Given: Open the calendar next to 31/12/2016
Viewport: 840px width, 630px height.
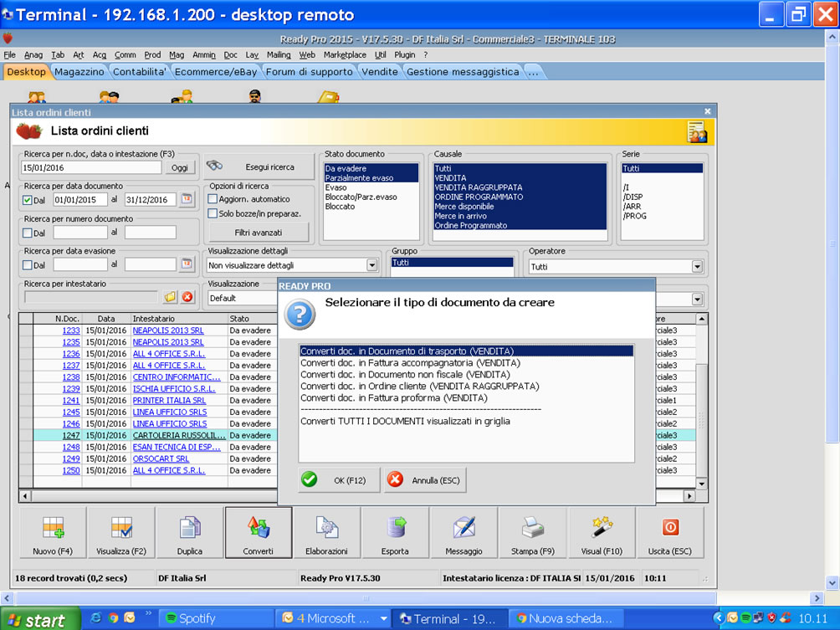Looking at the screenshot, I should coord(187,199).
